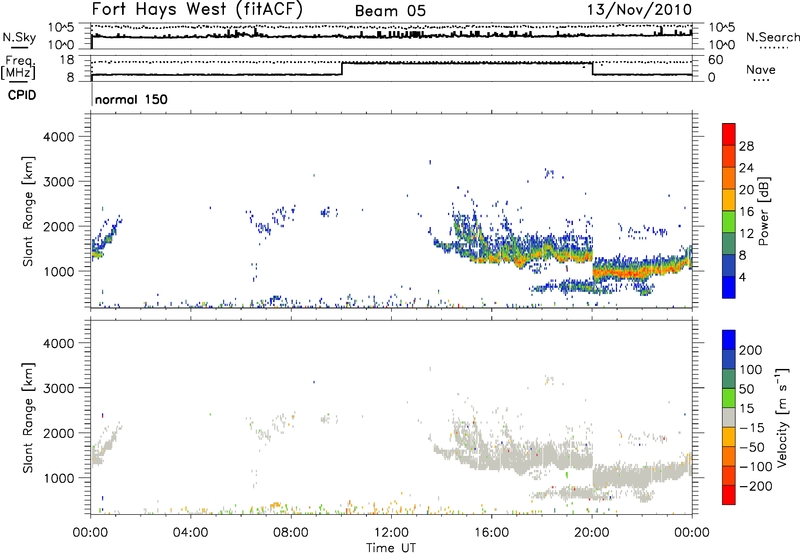Select the "Velocity [m s-1]" colorbar title
The height and width of the screenshot is (554, 800).
782,417
